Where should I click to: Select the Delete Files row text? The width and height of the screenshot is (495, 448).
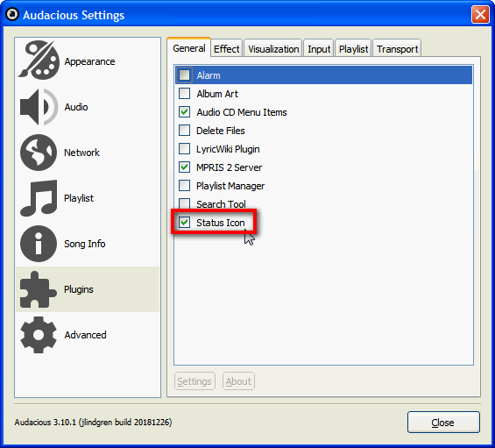point(221,131)
